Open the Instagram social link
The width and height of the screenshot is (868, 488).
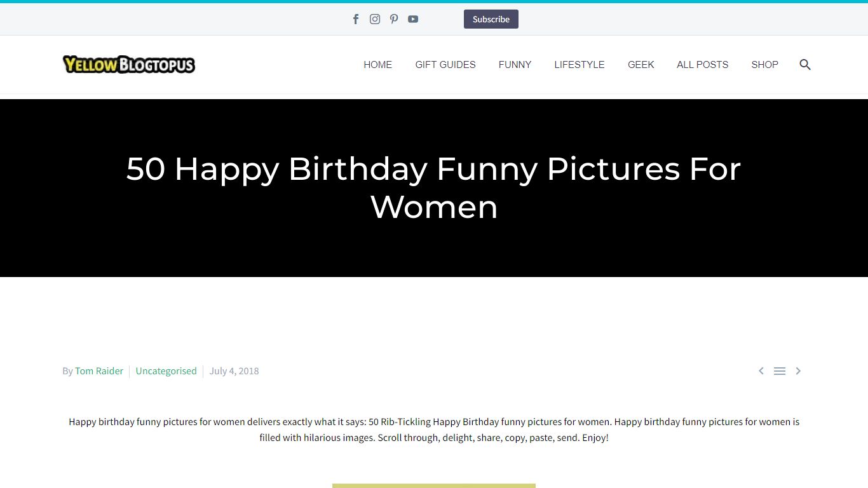(x=375, y=19)
